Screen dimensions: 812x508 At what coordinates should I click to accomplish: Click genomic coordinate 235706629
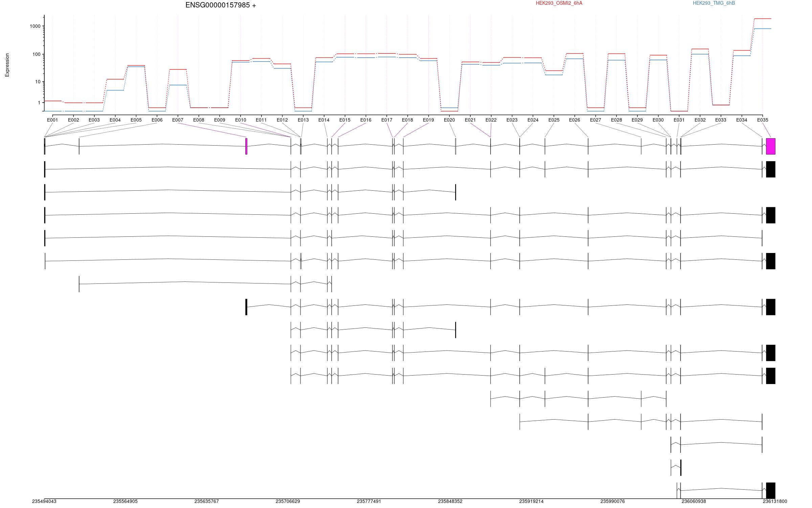288,501
